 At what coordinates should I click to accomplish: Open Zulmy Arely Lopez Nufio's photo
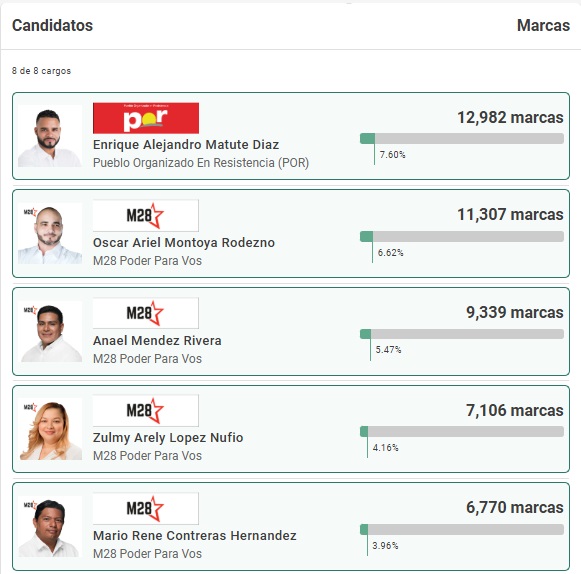click(x=50, y=429)
